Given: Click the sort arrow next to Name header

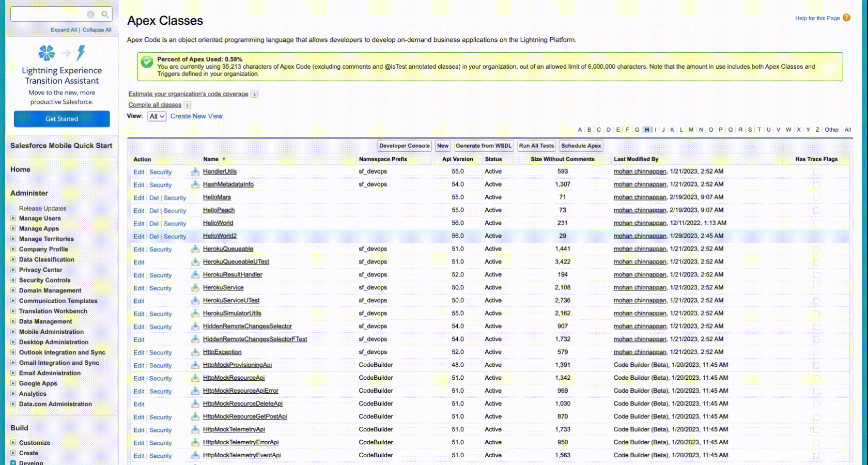Looking at the screenshot, I should (224, 159).
